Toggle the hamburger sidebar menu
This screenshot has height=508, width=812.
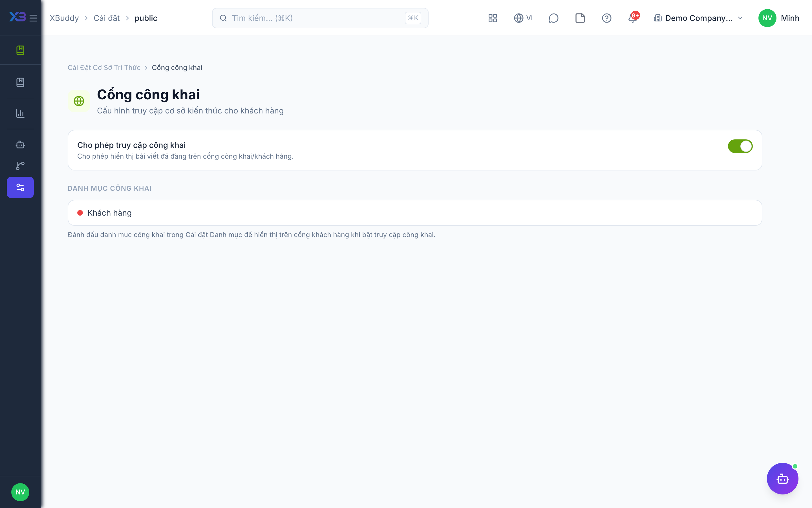(x=33, y=18)
